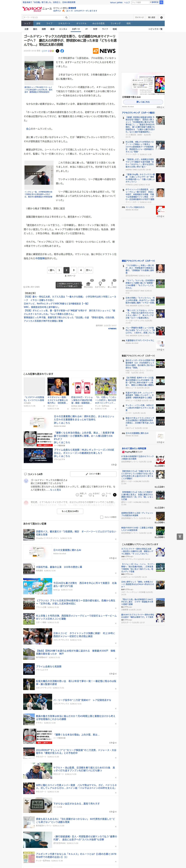Select the 科学 category tab
186x868 pixels.
(95, 29)
